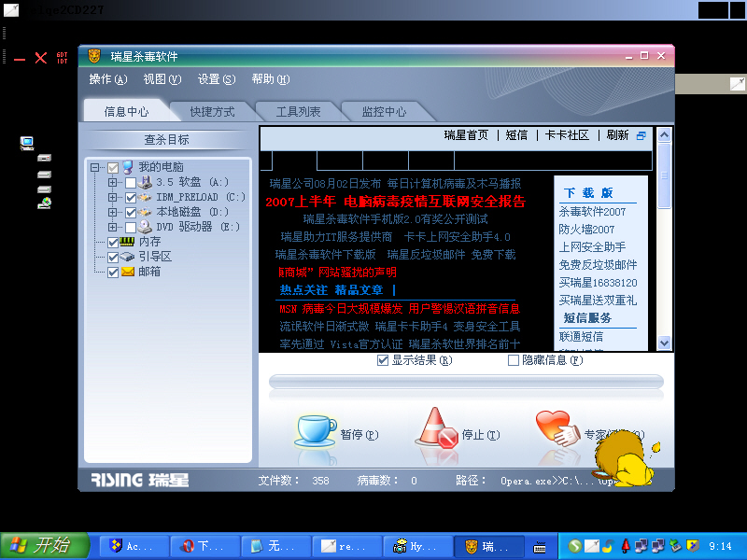Select the 3.5 floppy drive icon
The width and height of the screenshot is (747, 560).
click(145, 182)
